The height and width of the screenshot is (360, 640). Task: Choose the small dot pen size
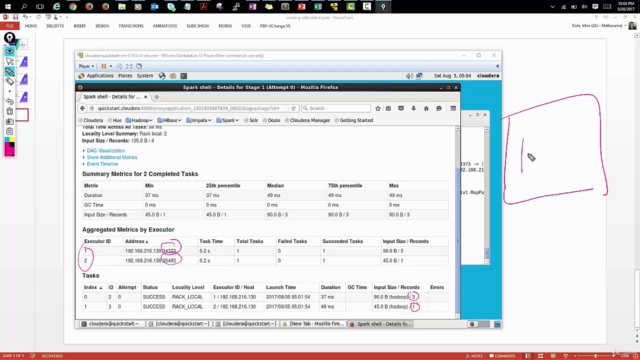coord(10,91)
